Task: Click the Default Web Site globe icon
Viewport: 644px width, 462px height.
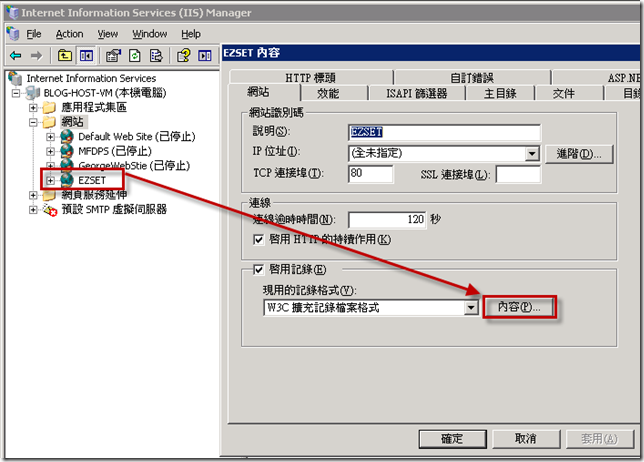Action: click(67, 136)
